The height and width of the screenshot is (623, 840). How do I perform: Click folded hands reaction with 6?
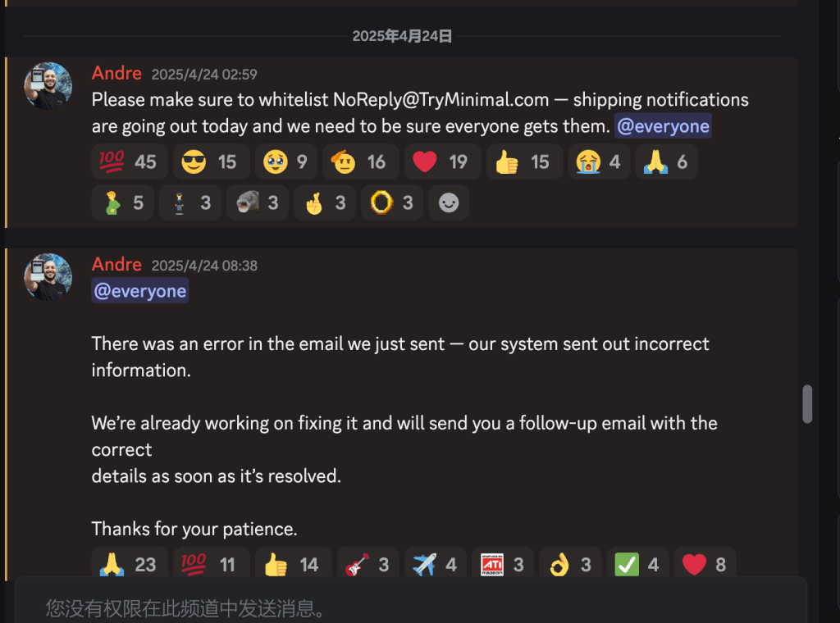point(666,161)
